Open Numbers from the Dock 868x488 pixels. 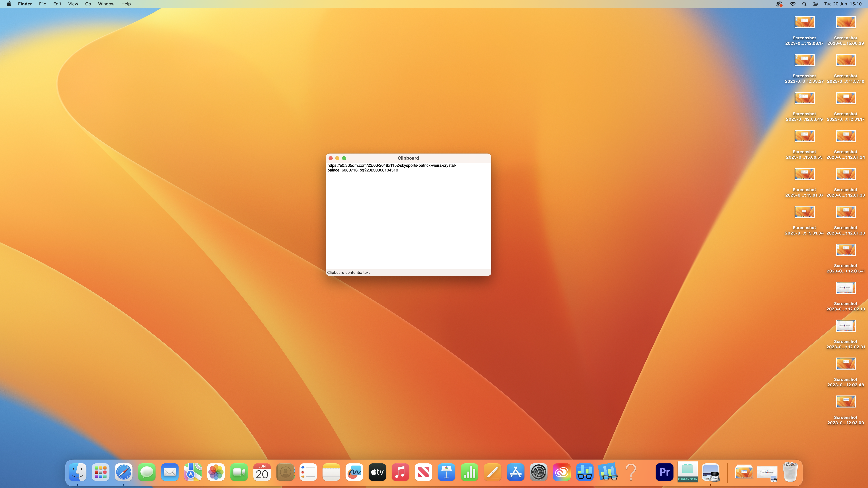pyautogui.click(x=469, y=472)
